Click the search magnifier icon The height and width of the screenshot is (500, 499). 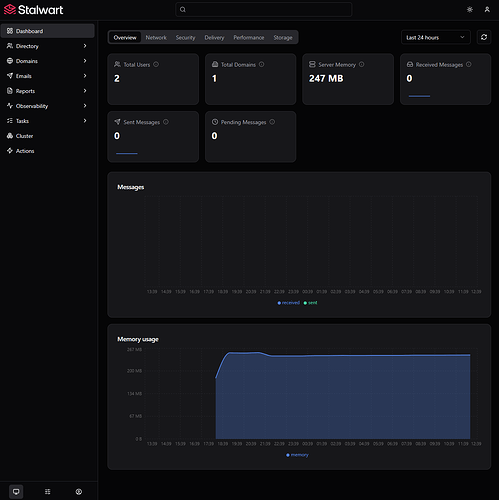point(183,10)
